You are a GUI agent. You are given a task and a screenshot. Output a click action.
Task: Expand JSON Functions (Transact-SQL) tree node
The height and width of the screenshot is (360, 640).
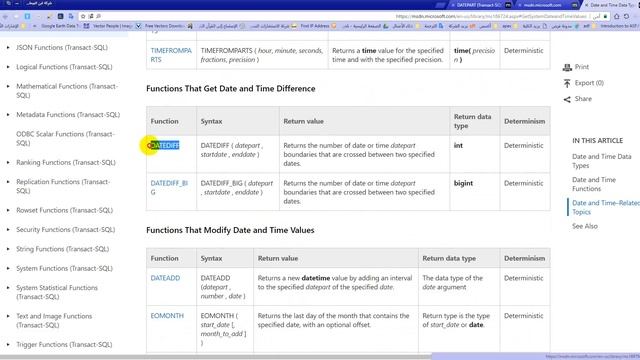(x=8, y=48)
